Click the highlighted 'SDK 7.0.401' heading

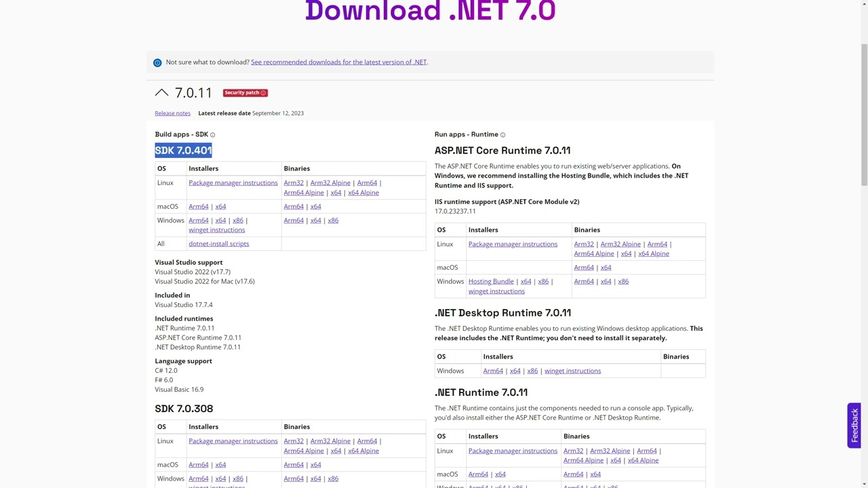183,150
